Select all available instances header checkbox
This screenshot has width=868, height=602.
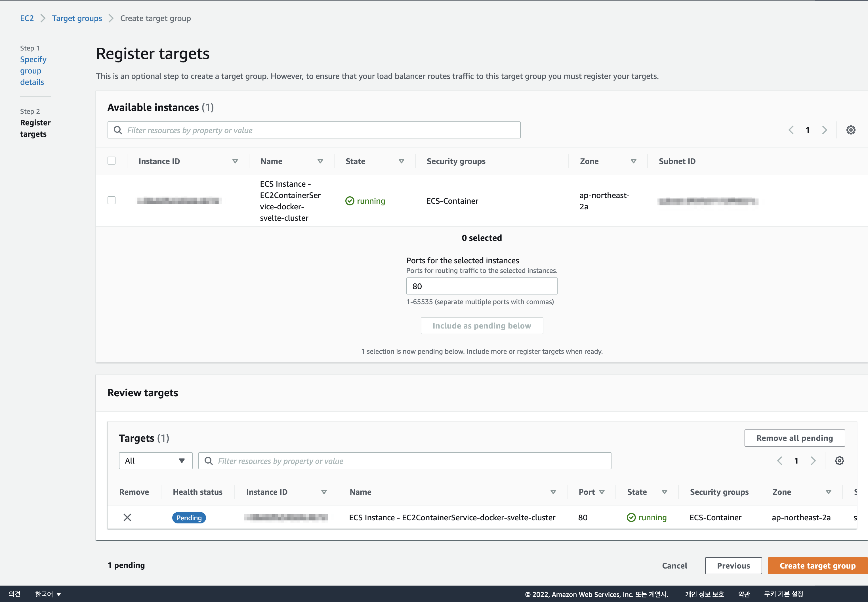coord(112,161)
